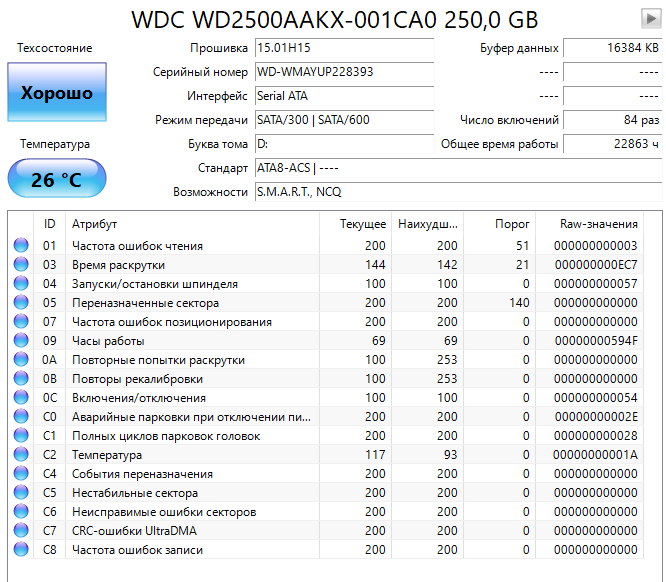Select row Частота ошибок записи
This screenshot has width=666, height=582.
coord(325,549)
